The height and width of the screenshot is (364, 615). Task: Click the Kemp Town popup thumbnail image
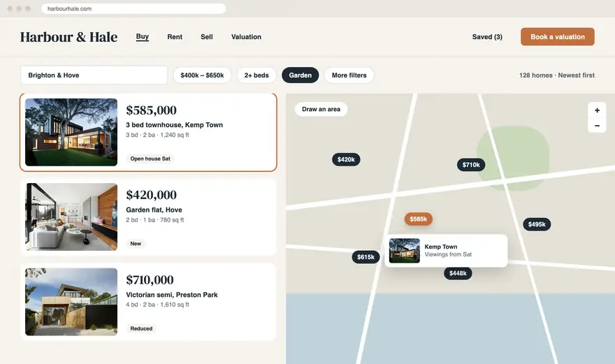[405, 251]
